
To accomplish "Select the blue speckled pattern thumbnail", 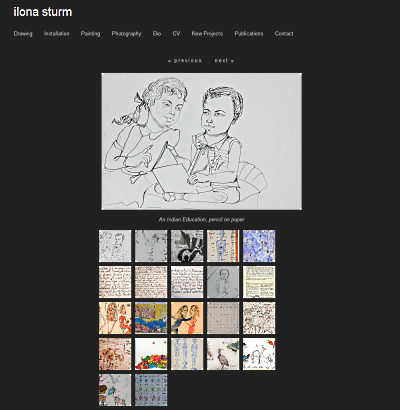I will (259, 246).
